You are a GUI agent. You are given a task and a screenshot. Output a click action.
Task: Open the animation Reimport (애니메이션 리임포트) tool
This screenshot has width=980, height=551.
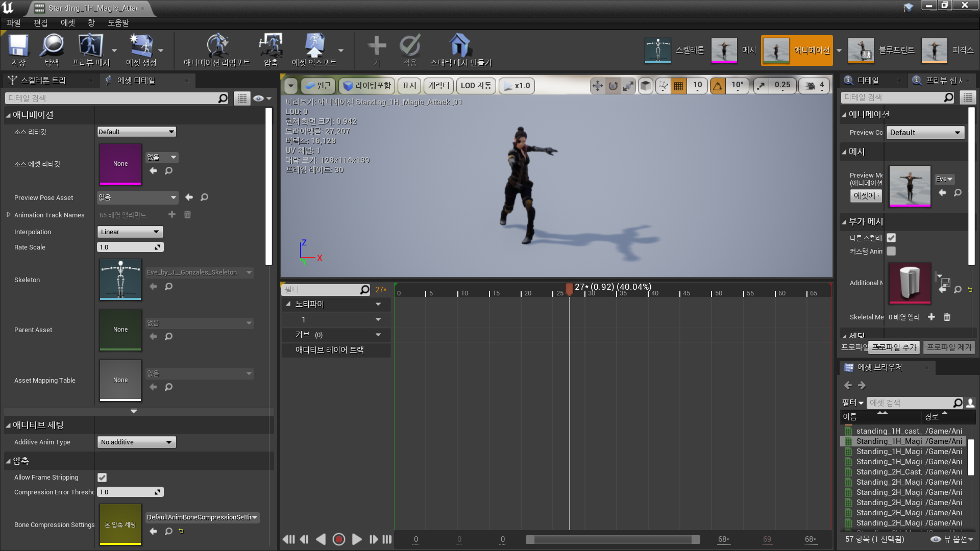pos(216,46)
